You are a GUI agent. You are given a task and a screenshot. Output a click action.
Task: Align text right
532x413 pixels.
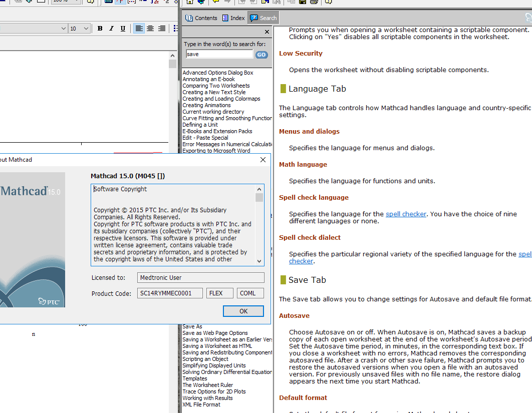point(162,29)
